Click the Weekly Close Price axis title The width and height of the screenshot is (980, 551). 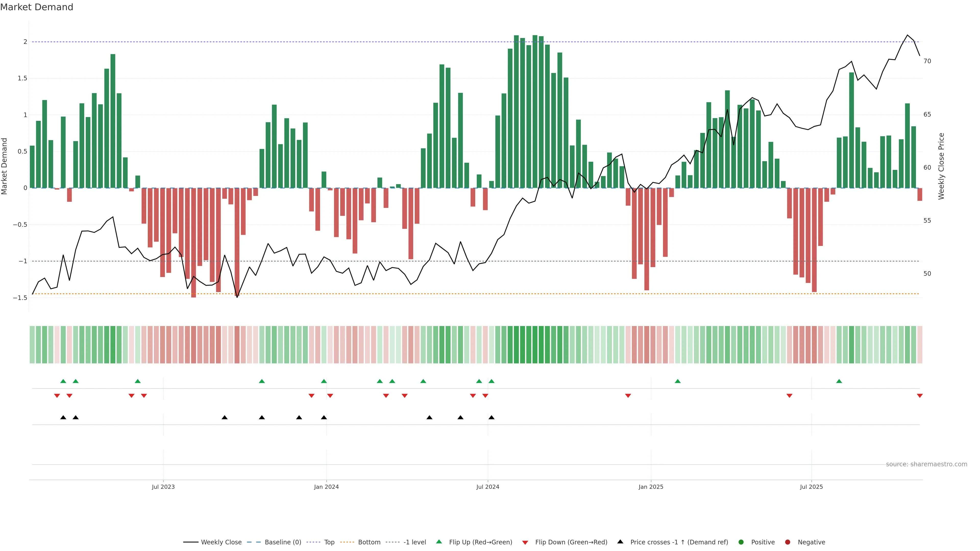pos(941,166)
